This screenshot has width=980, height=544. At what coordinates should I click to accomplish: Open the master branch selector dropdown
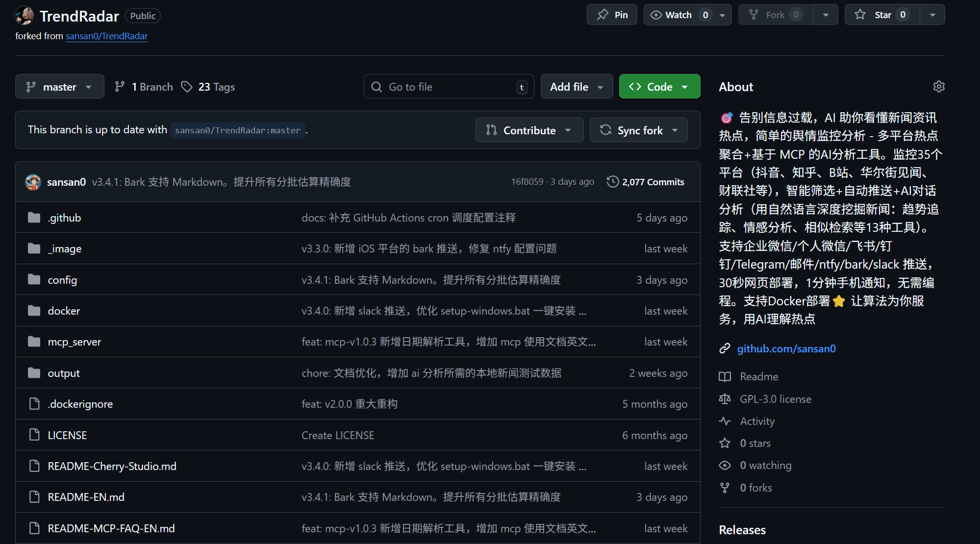click(59, 86)
